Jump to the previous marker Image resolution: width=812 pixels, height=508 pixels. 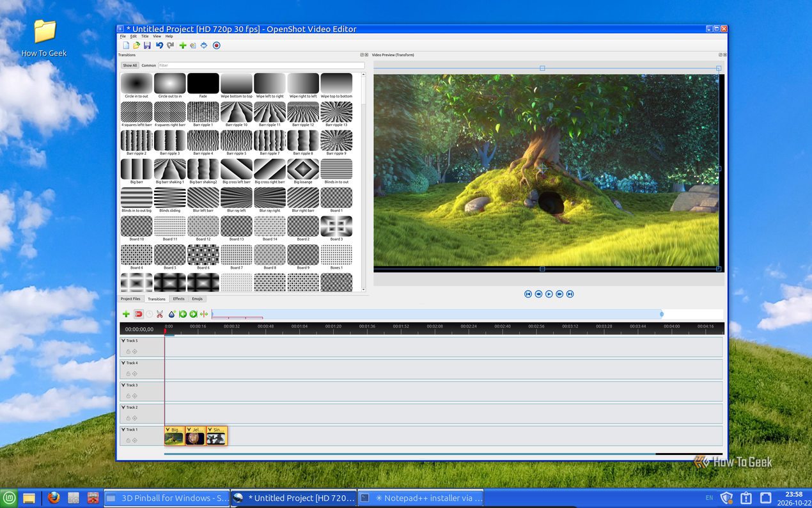pyautogui.click(x=183, y=314)
